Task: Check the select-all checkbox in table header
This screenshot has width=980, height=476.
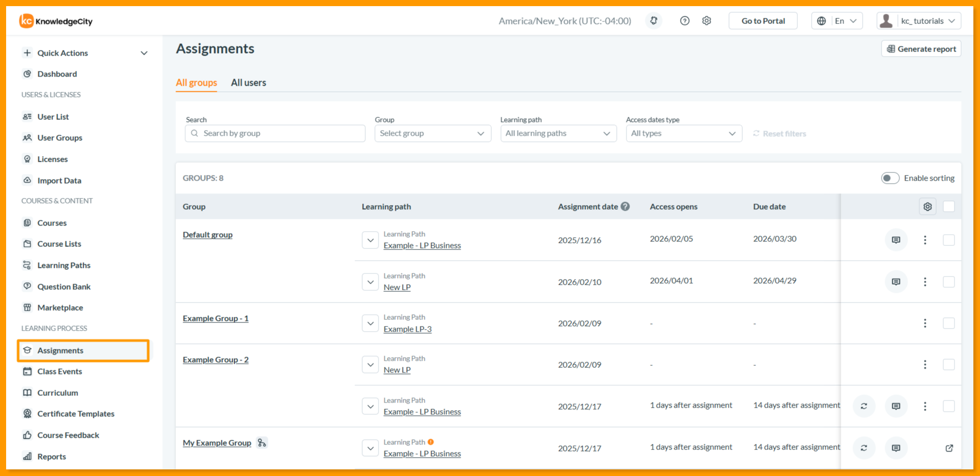Action: (949, 207)
